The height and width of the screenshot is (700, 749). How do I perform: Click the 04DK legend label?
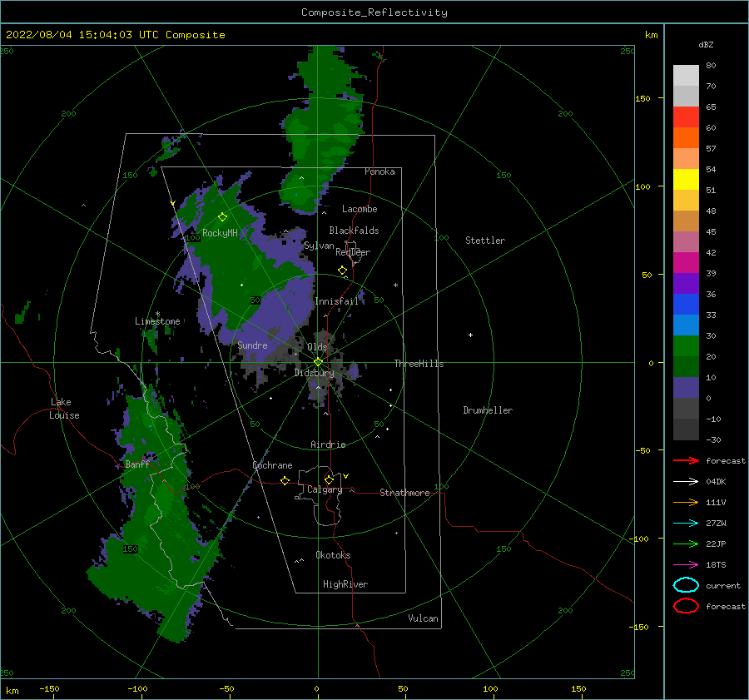tap(716, 482)
